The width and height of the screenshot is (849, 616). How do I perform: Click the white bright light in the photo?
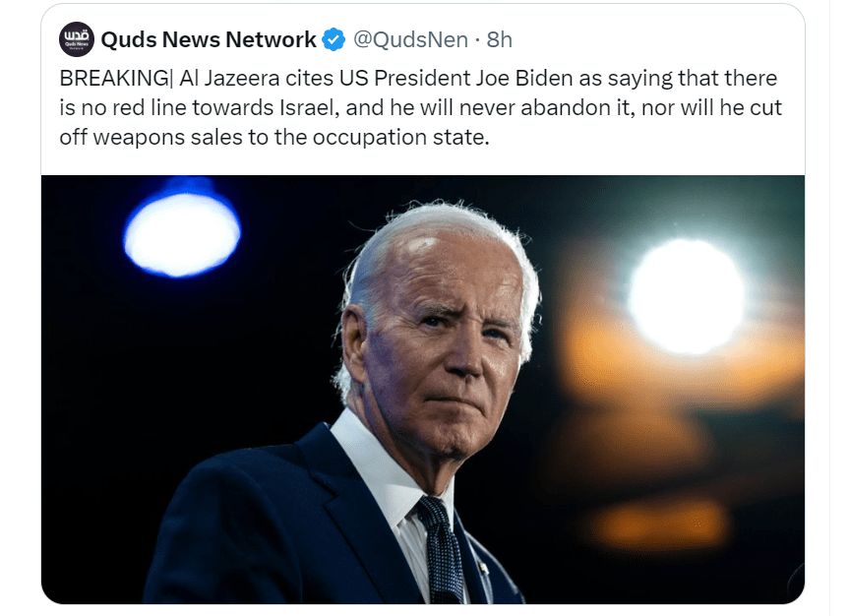point(687,296)
